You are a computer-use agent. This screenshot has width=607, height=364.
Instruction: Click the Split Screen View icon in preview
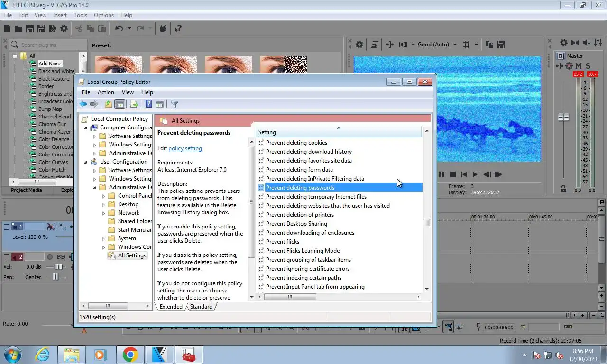click(403, 45)
